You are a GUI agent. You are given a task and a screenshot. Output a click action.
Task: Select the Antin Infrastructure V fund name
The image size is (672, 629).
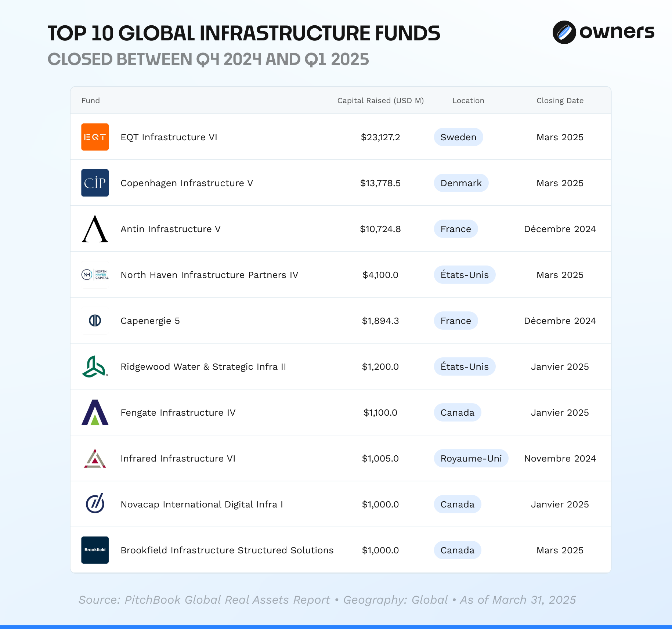pos(171,229)
